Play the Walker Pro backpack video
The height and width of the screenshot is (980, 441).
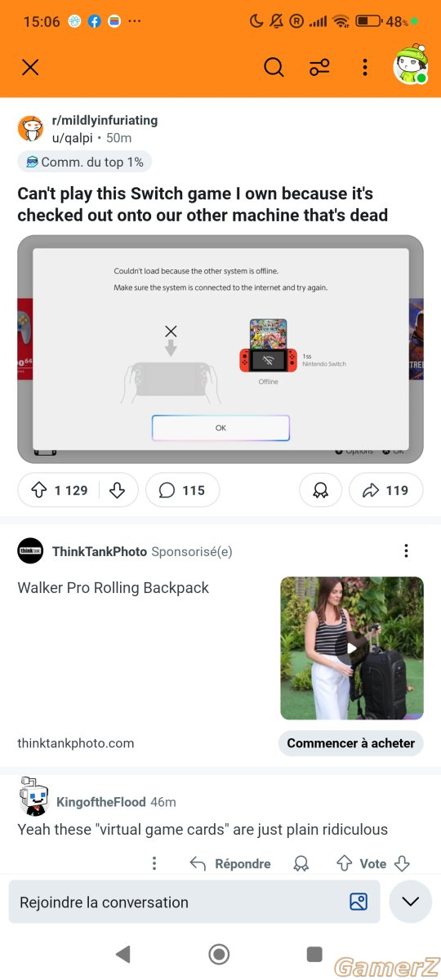[352, 648]
